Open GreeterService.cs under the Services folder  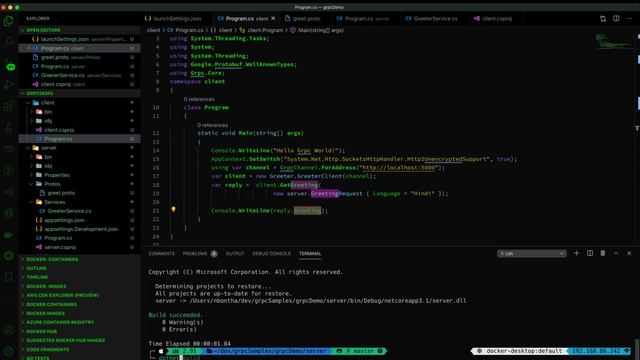[80, 211]
